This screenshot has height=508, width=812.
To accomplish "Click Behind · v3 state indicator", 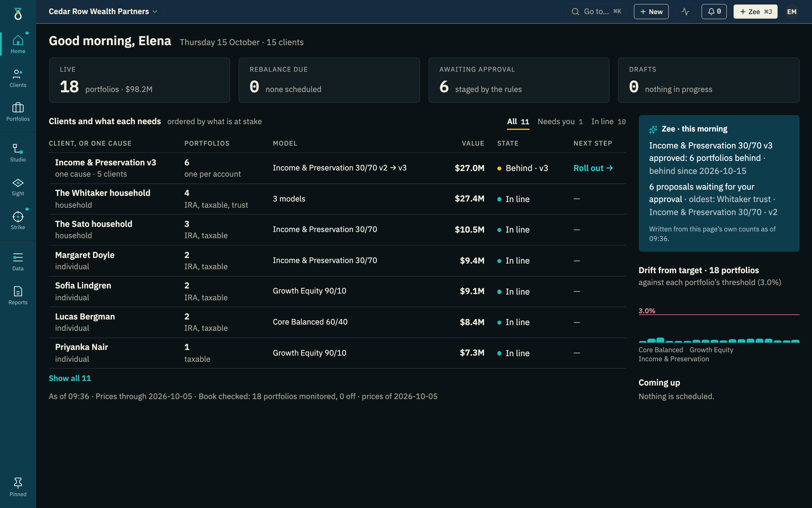I will pos(522,168).
